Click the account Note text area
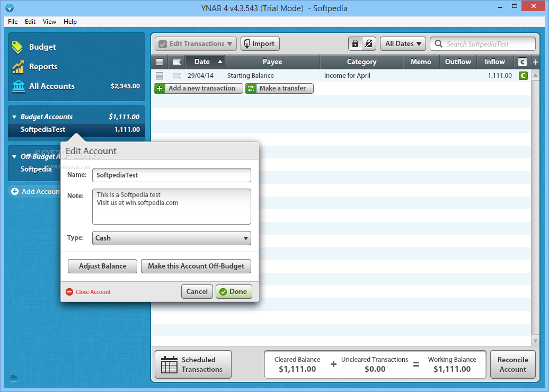The height and width of the screenshot is (392, 549). [172, 207]
